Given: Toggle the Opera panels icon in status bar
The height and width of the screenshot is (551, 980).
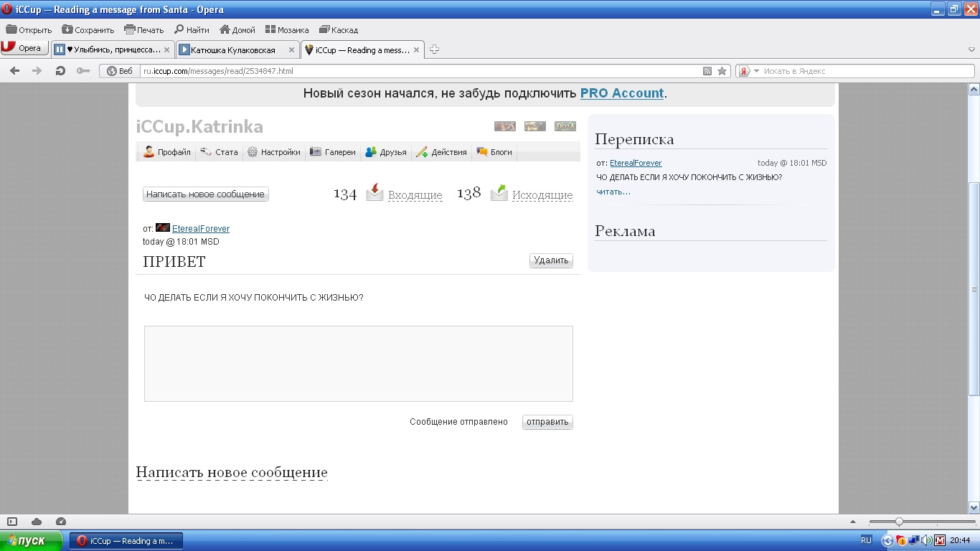Looking at the screenshot, I should click(12, 522).
